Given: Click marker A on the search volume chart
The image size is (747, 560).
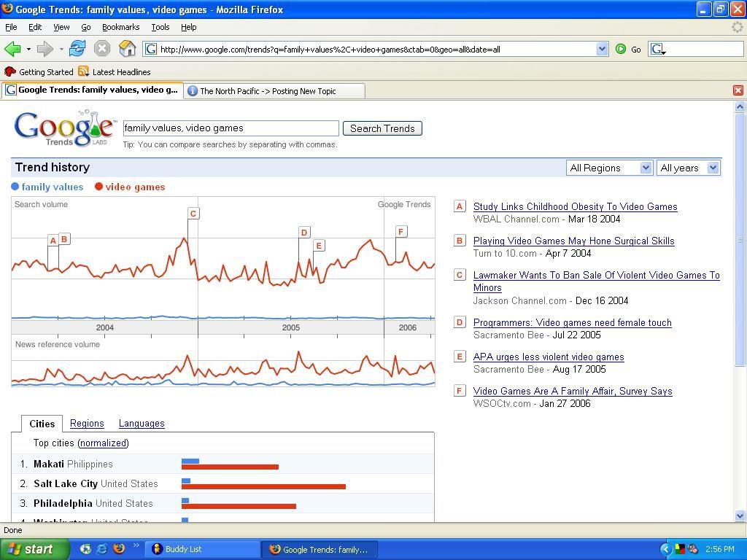Looking at the screenshot, I should tap(53, 241).
